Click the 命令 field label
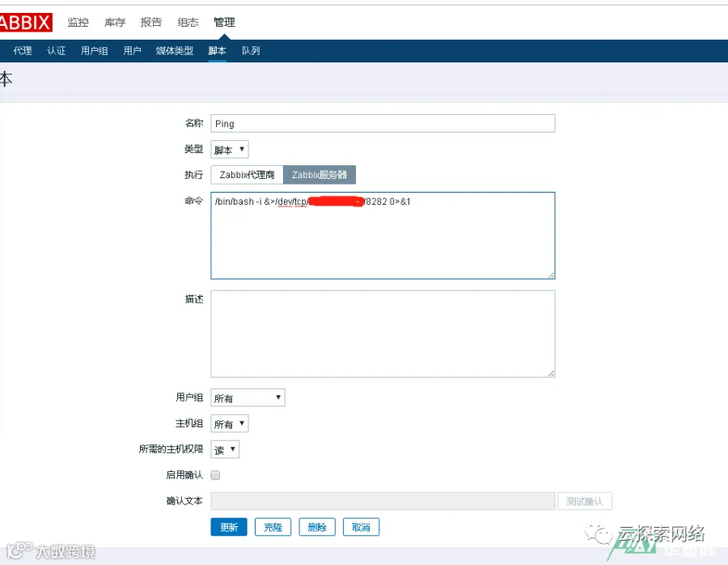 (x=194, y=200)
